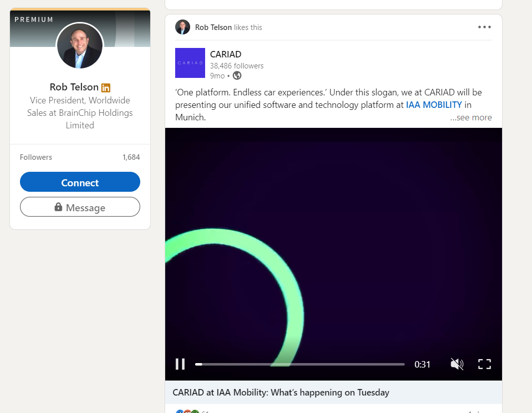Open the post options three-dot menu

(485, 27)
